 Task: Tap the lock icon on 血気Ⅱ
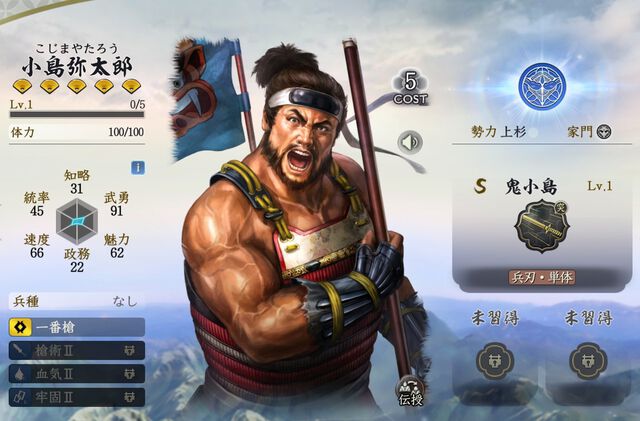[130, 374]
